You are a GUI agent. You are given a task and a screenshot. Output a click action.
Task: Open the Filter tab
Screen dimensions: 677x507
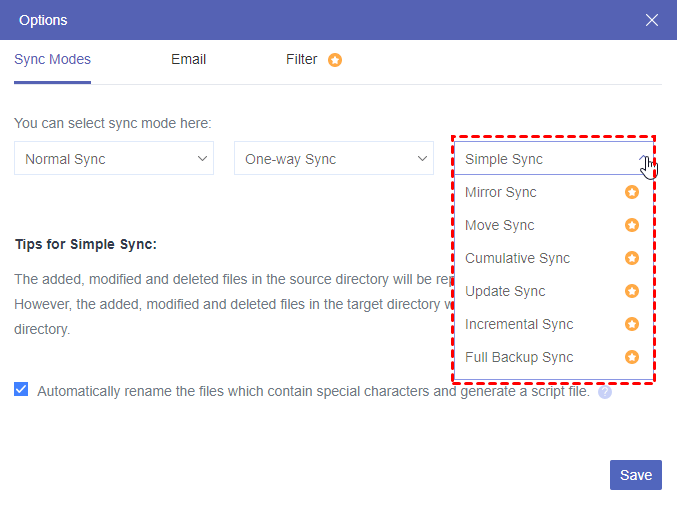pos(302,59)
